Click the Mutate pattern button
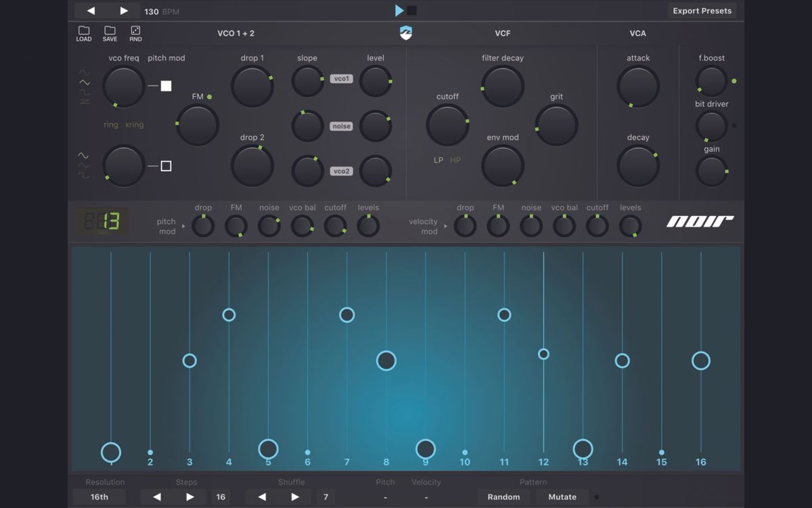 (562, 496)
